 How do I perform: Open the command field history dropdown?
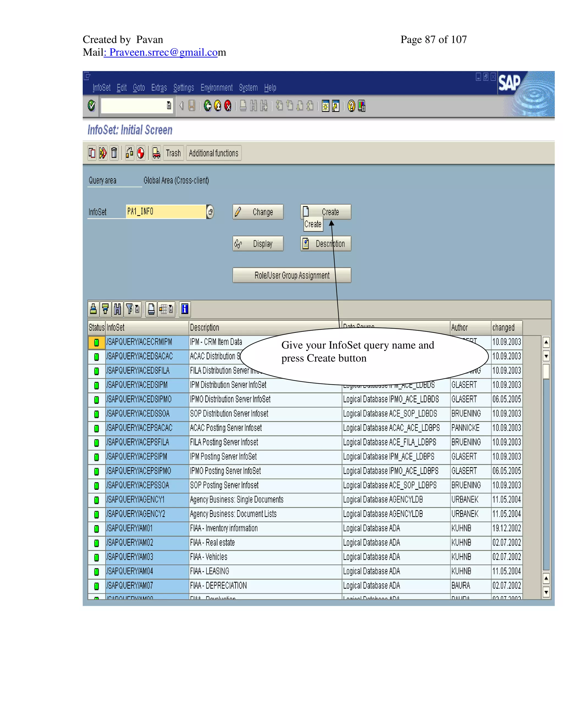169,106
